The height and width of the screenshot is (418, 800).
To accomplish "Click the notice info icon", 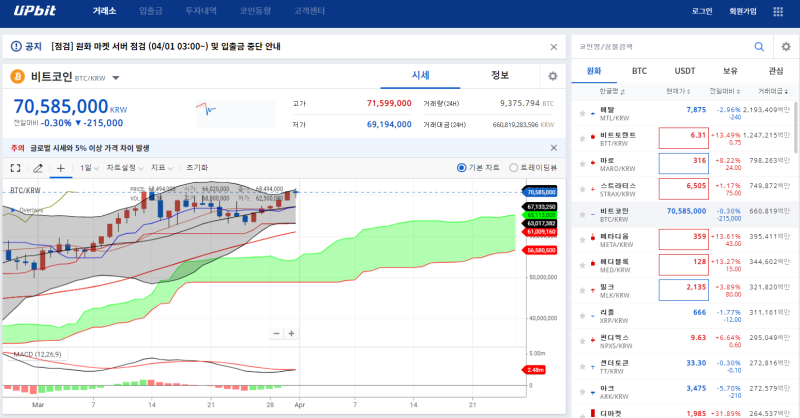I will [16, 46].
